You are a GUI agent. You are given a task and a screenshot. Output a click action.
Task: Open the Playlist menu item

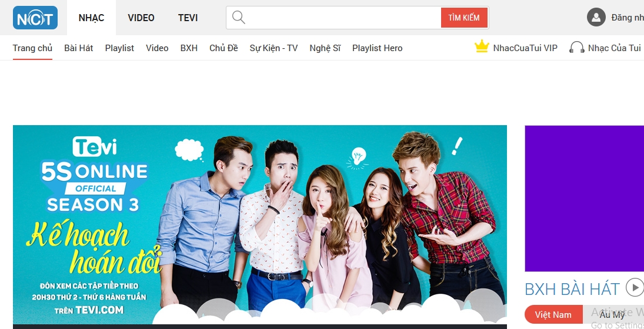(119, 48)
